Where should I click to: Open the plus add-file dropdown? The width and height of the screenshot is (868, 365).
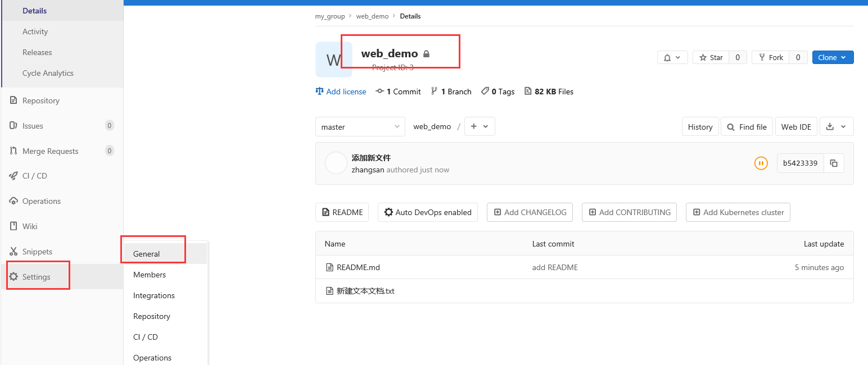480,126
